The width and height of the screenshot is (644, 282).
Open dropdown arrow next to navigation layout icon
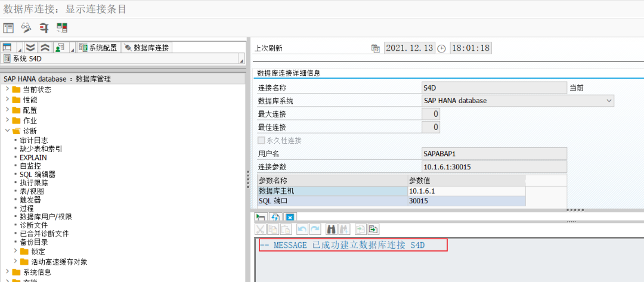pyautogui.click(x=19, y=49)
